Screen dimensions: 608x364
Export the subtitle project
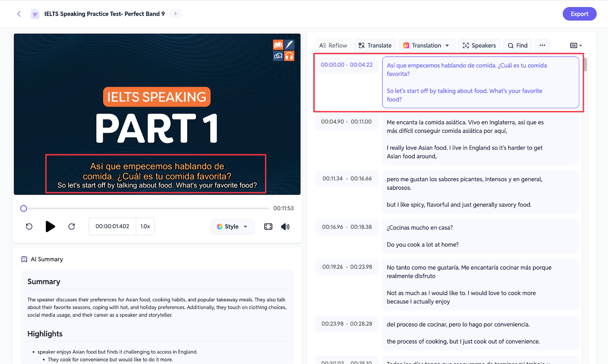point(579,14)
